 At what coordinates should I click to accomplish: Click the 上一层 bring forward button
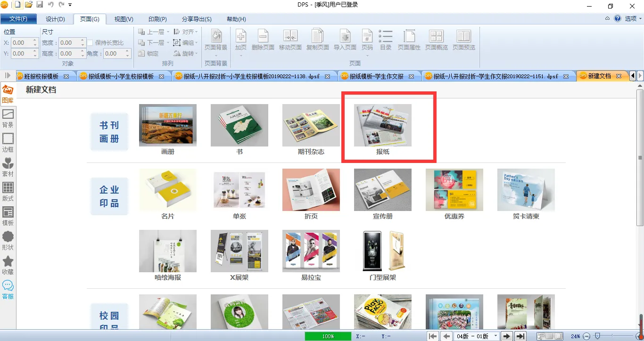pyautogui.click(x=154, y=32)
